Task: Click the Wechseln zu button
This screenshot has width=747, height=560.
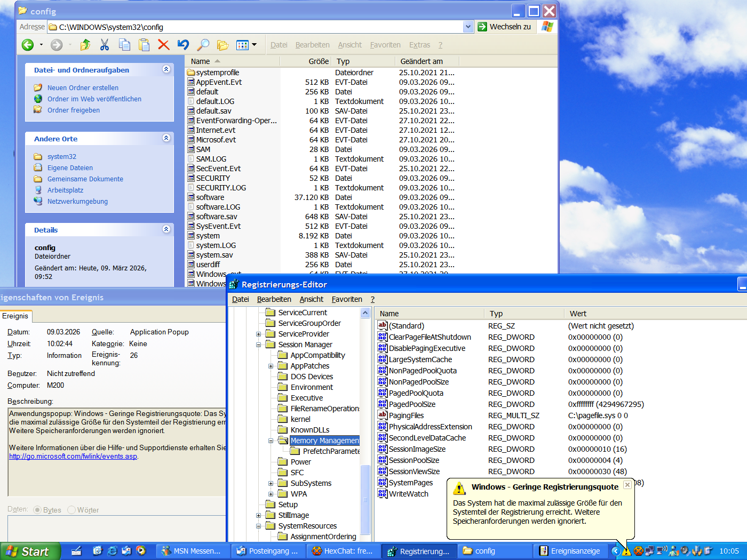Action: coord(505,27)
